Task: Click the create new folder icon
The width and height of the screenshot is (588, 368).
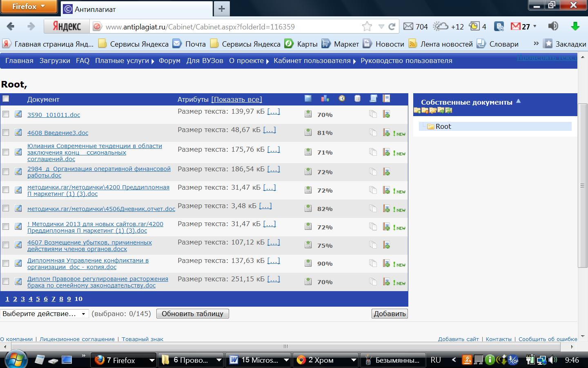Action: [x=417, y=110]
